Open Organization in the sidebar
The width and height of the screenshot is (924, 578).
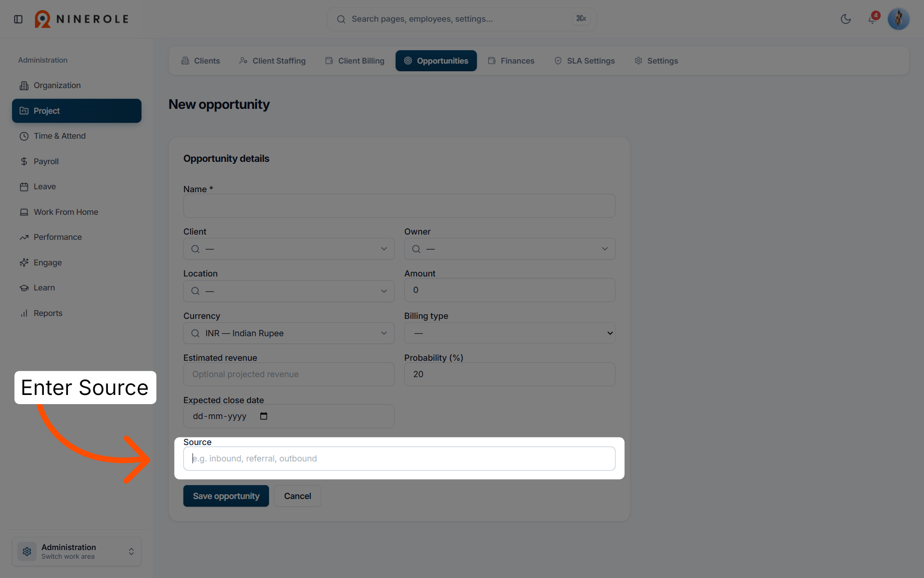[x=77, y=85]
